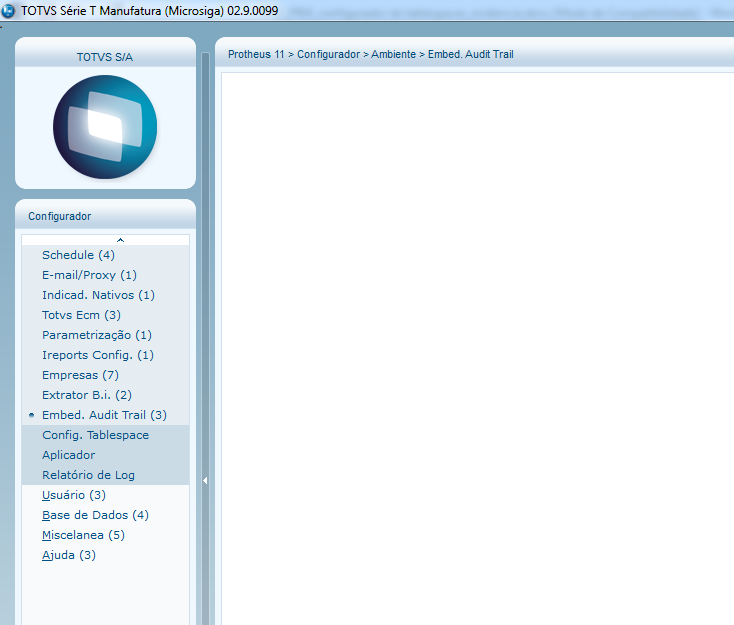The width and height of the screenshot is (734, 625).
Task: Click the TOTVS title bar app icon
Action: tap(8, 11)
